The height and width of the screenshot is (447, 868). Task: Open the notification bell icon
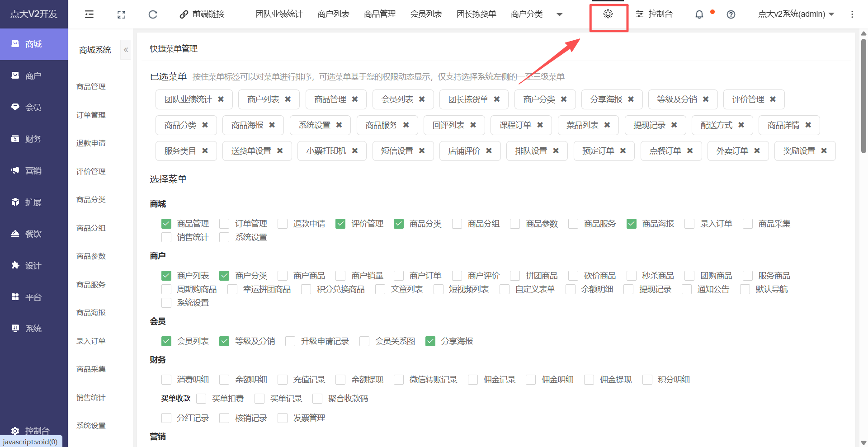(x=699, y=14)
